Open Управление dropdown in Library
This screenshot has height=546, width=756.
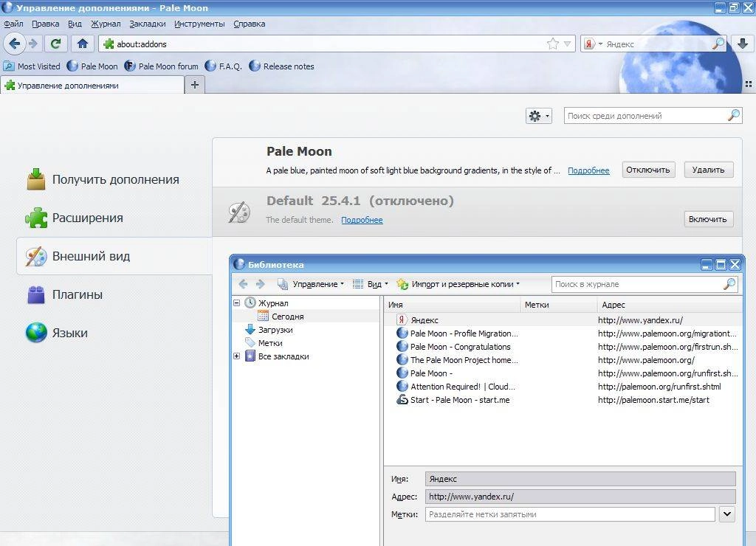[311, 284]
